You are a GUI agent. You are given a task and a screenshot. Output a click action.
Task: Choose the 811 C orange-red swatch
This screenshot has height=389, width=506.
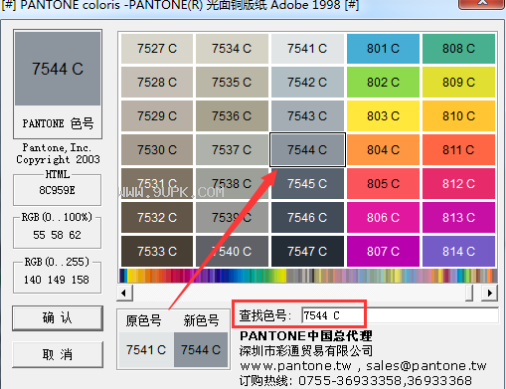coord(459,150)
